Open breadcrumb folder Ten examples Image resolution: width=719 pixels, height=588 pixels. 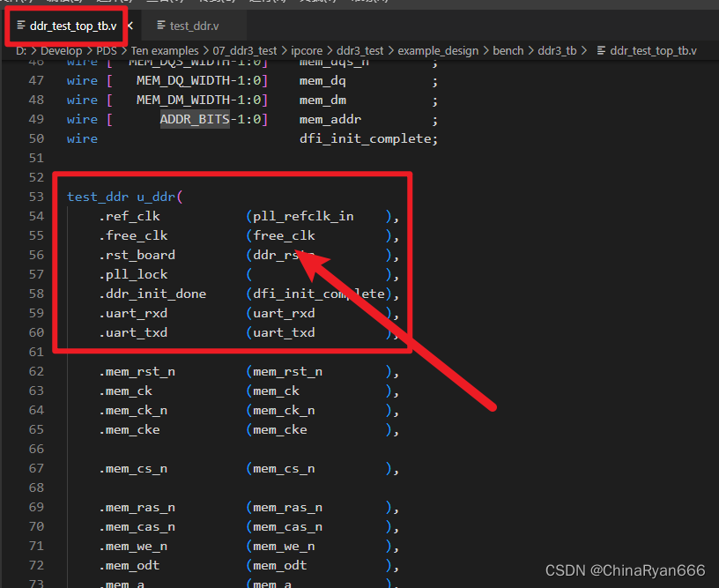(x=165, y=50)
